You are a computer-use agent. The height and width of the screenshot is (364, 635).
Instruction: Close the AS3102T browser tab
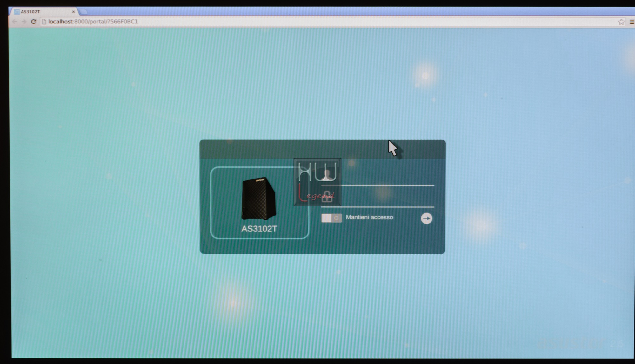[x=73, y=12]
